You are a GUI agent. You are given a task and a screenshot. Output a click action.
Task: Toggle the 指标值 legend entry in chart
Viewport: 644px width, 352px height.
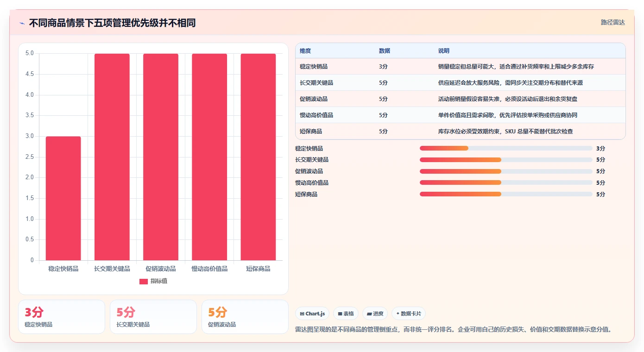point(153,281)
